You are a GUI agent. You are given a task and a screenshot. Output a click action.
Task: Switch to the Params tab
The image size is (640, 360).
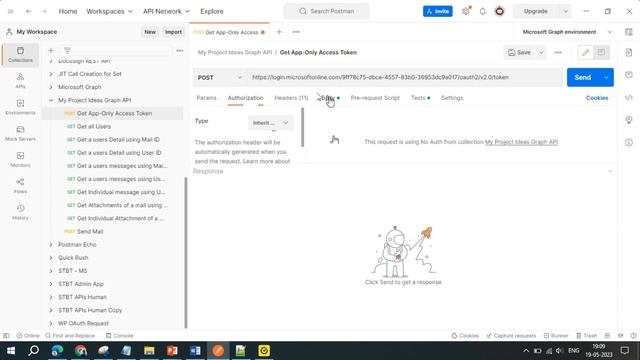(x=207, y=98)
